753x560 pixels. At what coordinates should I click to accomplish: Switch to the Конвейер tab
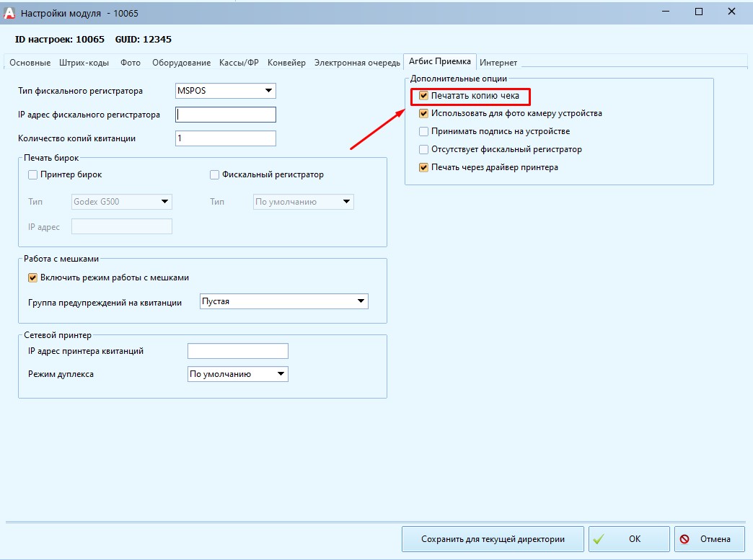286,63
